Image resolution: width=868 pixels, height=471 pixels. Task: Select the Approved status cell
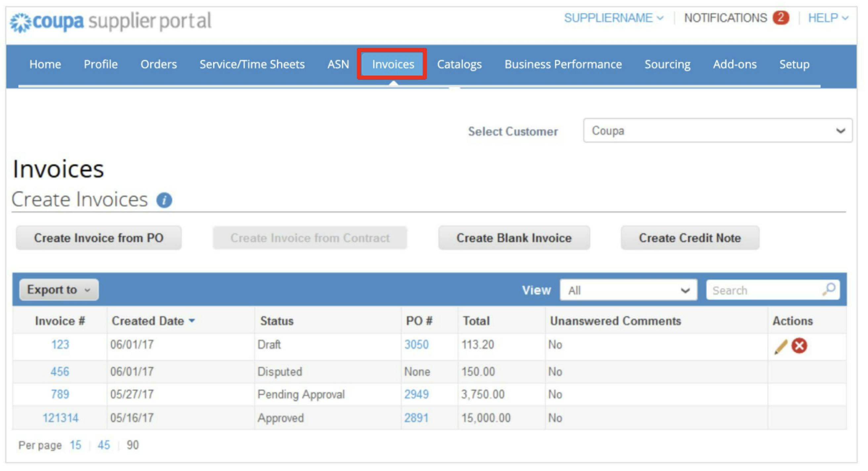pyautogui.click(x=281, y=418)
